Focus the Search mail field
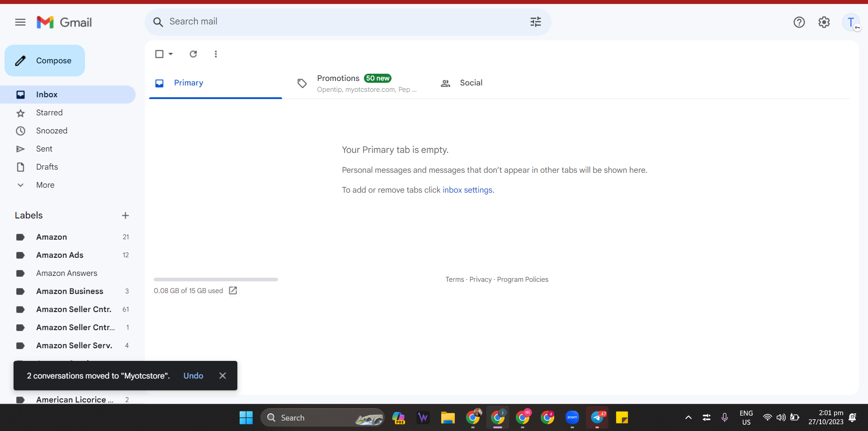This screenshot has width=868, height=431. click(348, 22)
